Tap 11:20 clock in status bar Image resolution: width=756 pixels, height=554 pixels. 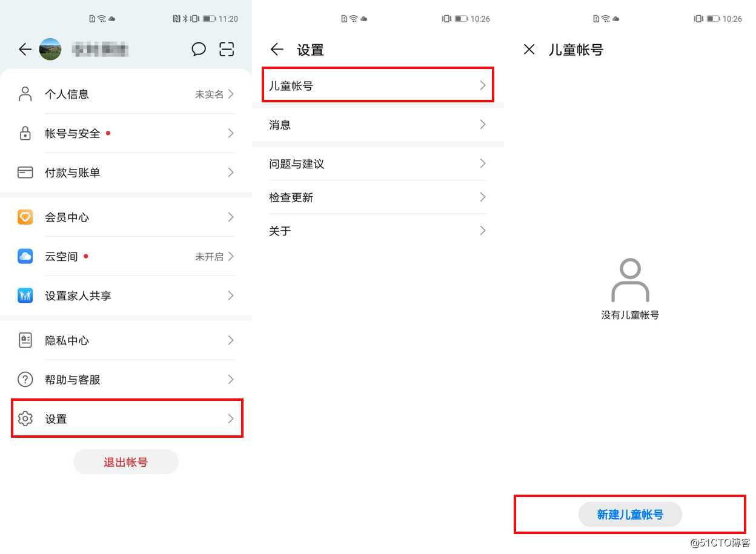(228, 19)
